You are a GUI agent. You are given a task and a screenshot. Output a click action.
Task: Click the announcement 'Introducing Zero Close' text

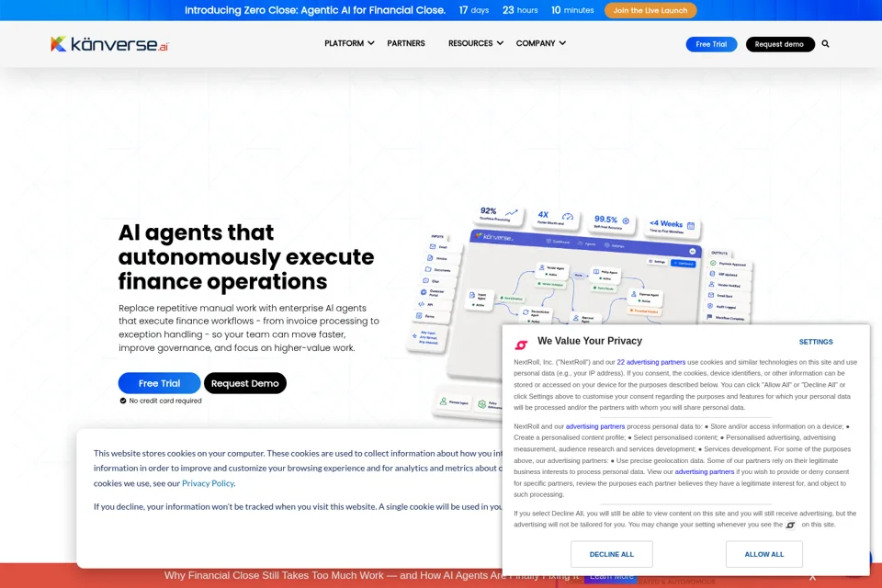point(315,10)
